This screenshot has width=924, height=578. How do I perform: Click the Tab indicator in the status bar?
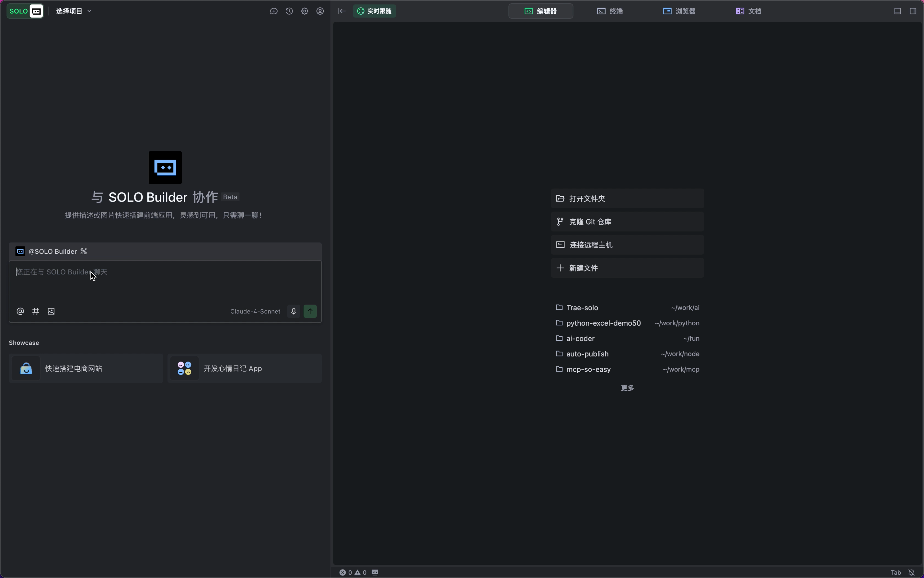coord(896,572)
